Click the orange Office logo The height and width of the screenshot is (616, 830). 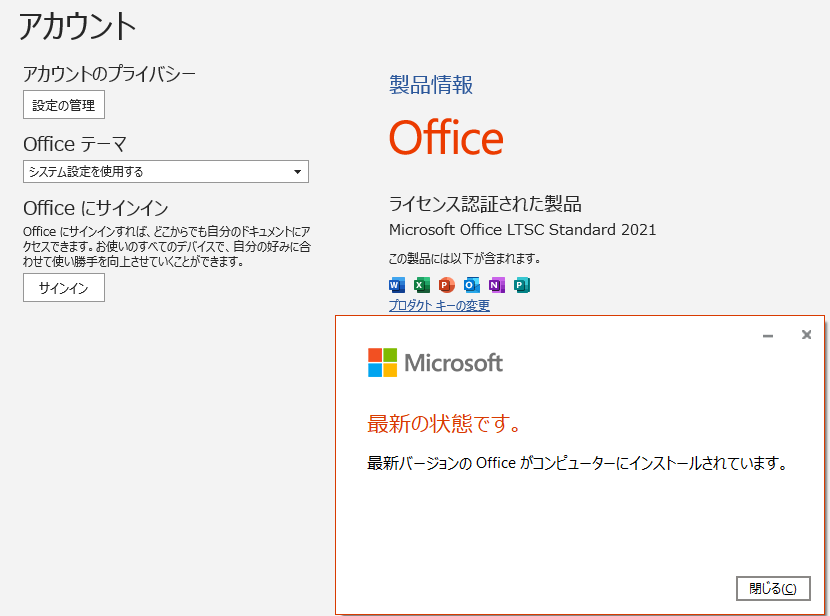point(446,137)
